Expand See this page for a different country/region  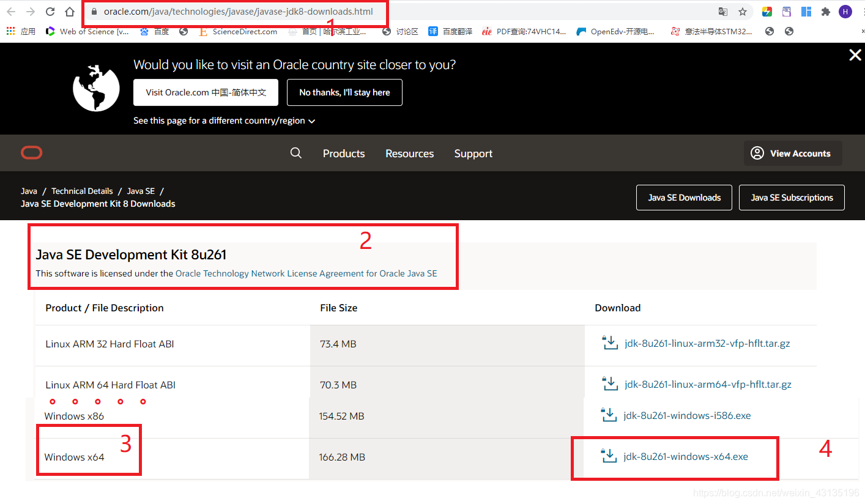[x=224, y=120]
